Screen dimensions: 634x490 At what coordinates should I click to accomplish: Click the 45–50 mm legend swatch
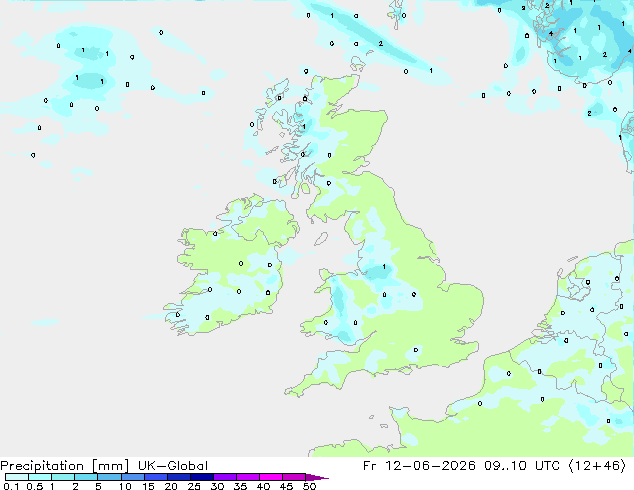(x=294, y=477)
